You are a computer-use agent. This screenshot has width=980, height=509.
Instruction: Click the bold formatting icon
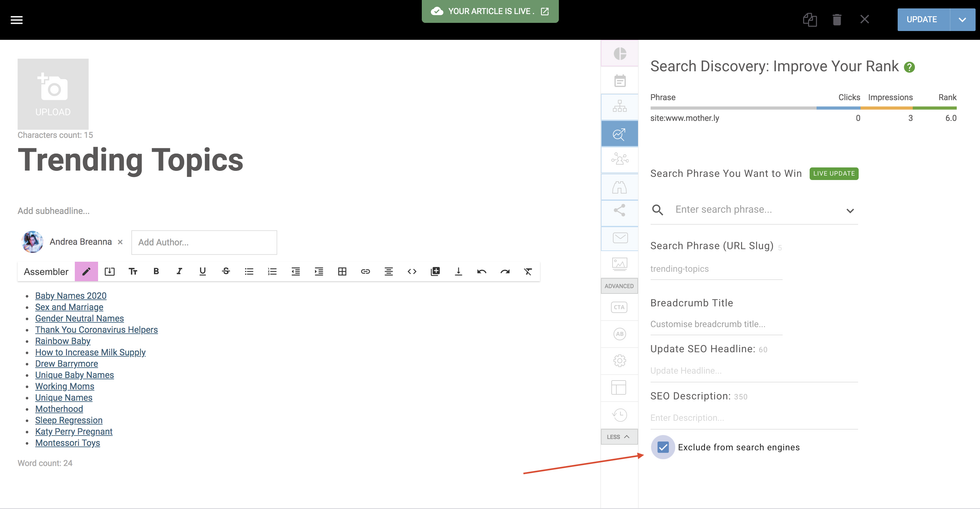pyautogui.click(x=156, y=272)
